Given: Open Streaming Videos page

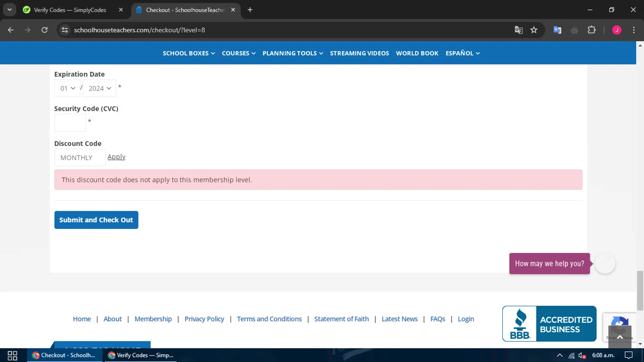Looking at the screenshot, I should (359, 53).
